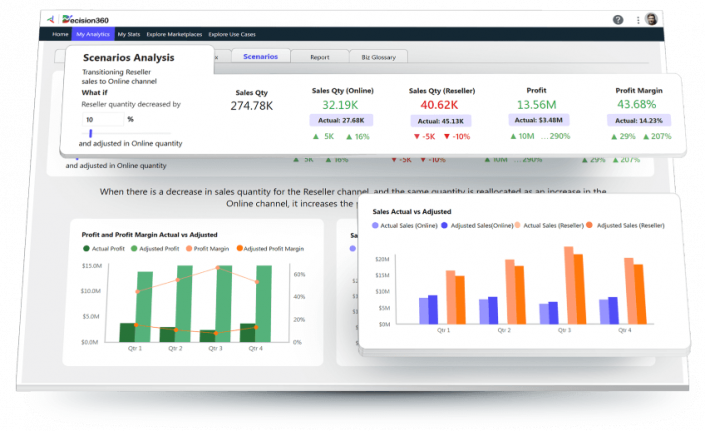Open the help question mark icon
This screenshot has width=705, height=431.
tap(618, 19)
